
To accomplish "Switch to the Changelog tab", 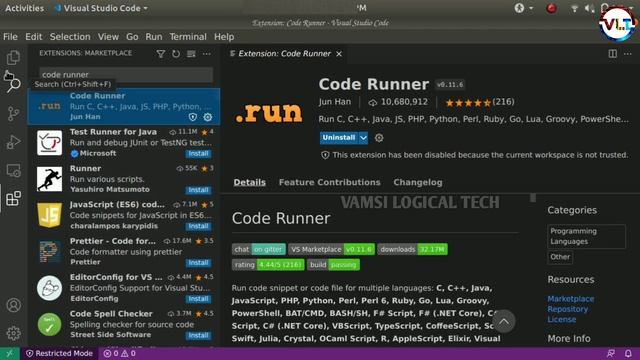I will (418, 182).
